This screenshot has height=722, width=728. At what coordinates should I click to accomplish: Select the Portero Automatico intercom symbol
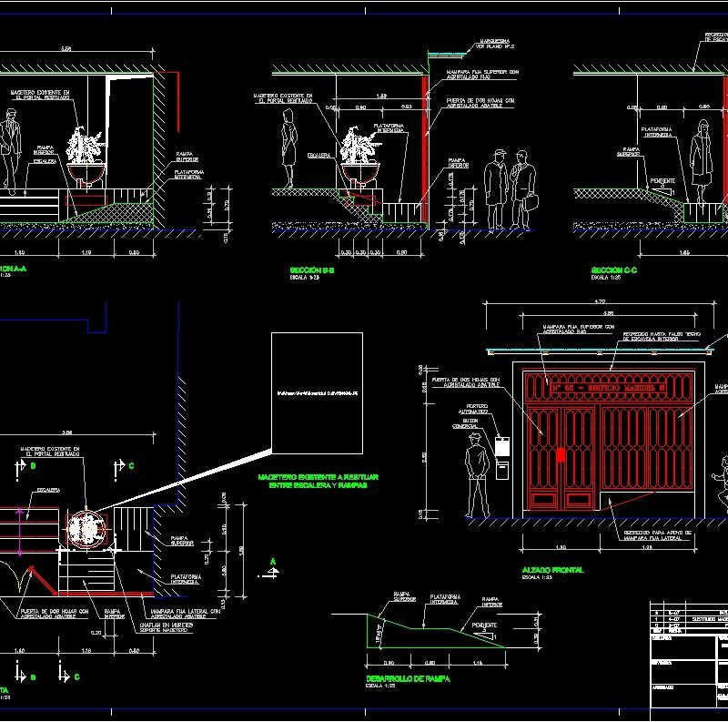[501, 445]
